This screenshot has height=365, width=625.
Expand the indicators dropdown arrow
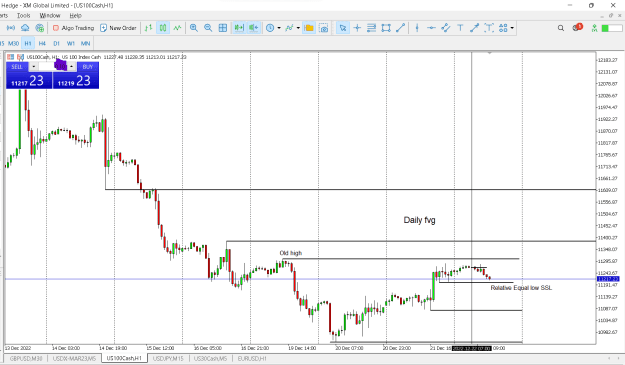point(298,28)
